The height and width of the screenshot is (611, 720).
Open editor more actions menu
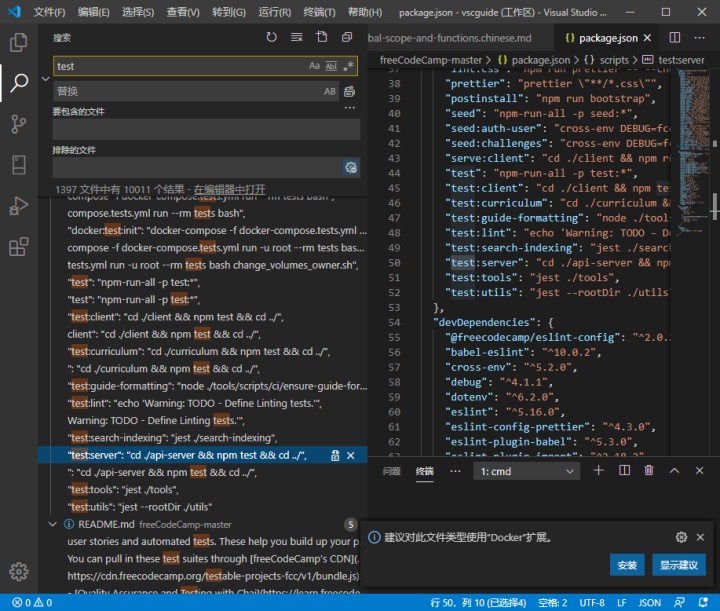tap(699, 38)
